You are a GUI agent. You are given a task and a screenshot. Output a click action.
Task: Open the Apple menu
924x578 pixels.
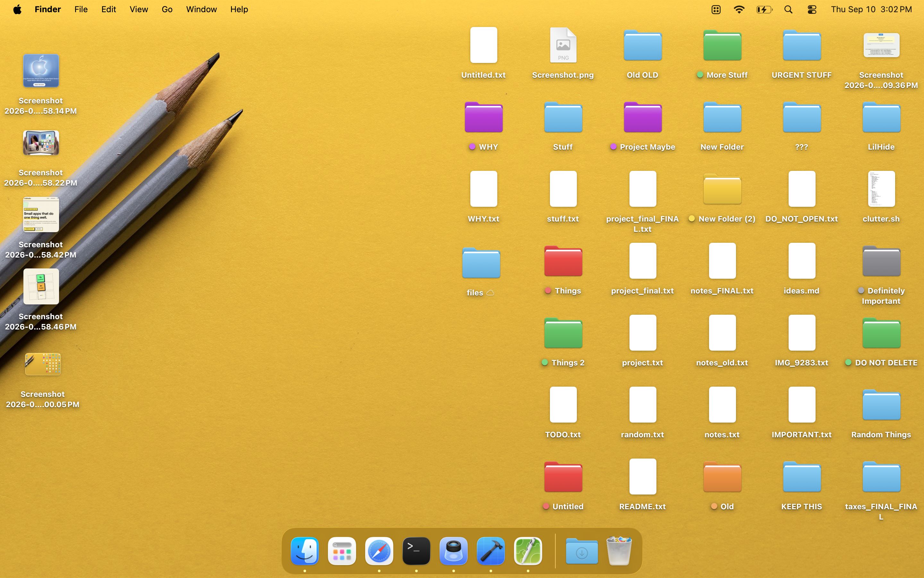tap(17, 9)
